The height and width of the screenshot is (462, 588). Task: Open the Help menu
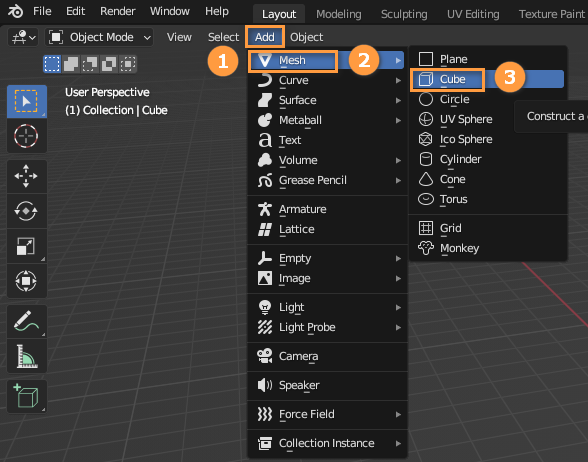click(x=217, y=11)
